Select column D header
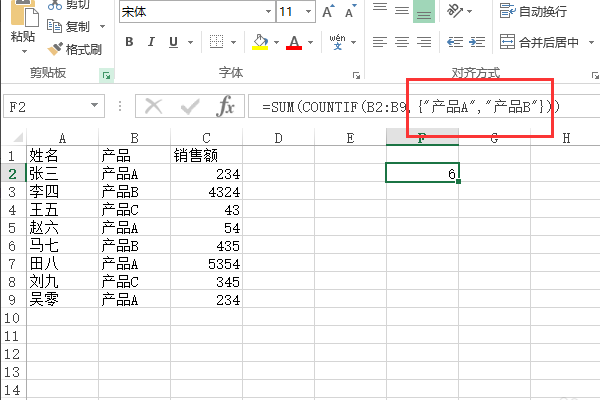Screen dimensions: 600x400 (x=278, y=138)
